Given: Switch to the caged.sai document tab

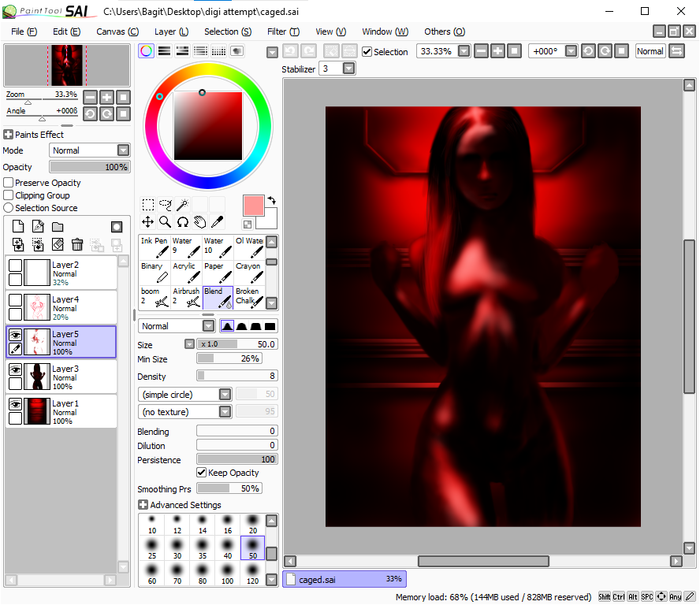Looking at the screenshot, I should pyautogui.click(x=344, y=579).
